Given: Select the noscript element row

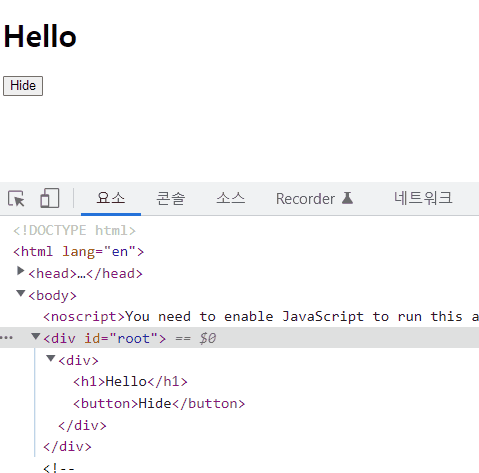Looking at the screenshot, I should pos(261,317).
